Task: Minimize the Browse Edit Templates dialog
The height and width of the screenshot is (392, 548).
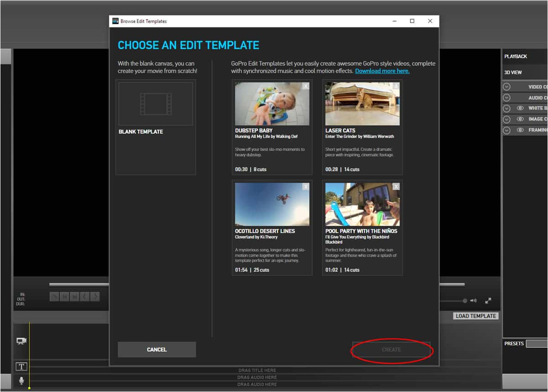Action: coord(394,21)
